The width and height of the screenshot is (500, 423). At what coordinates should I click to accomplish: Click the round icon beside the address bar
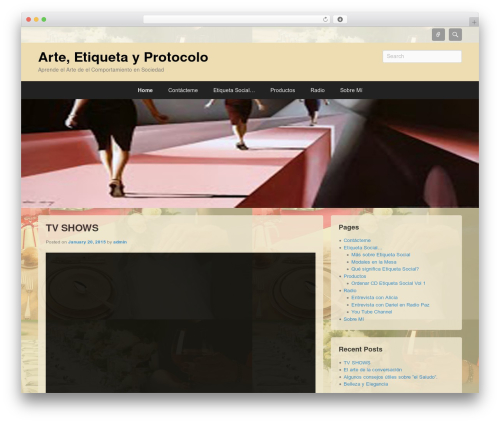pyautogui.click(x=340, y=19)
